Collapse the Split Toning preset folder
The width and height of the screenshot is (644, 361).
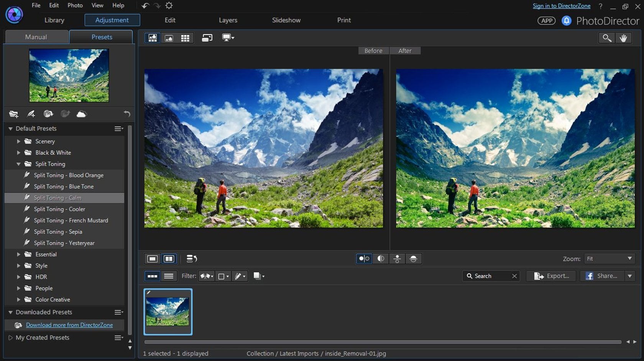click(19, 164)
